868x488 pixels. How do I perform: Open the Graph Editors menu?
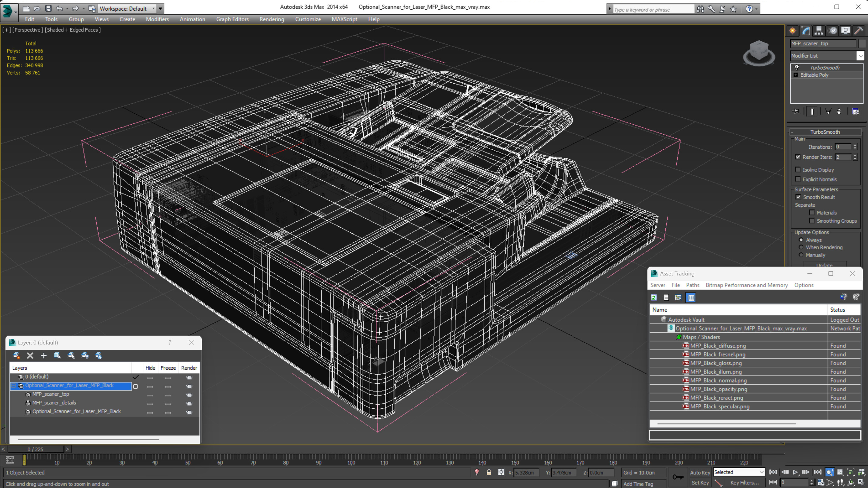coord(232,19)
